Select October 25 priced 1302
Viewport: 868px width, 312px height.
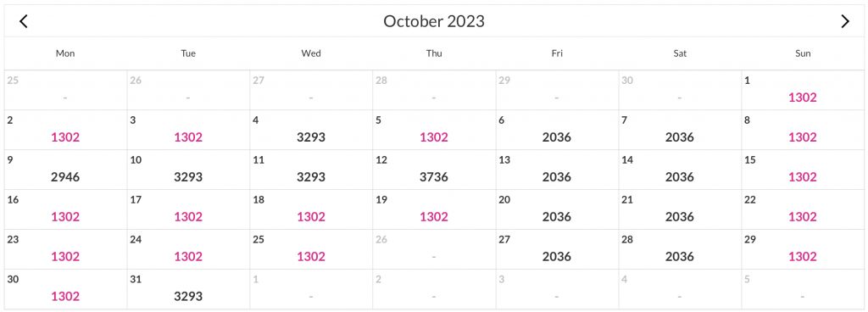[311, 249]
